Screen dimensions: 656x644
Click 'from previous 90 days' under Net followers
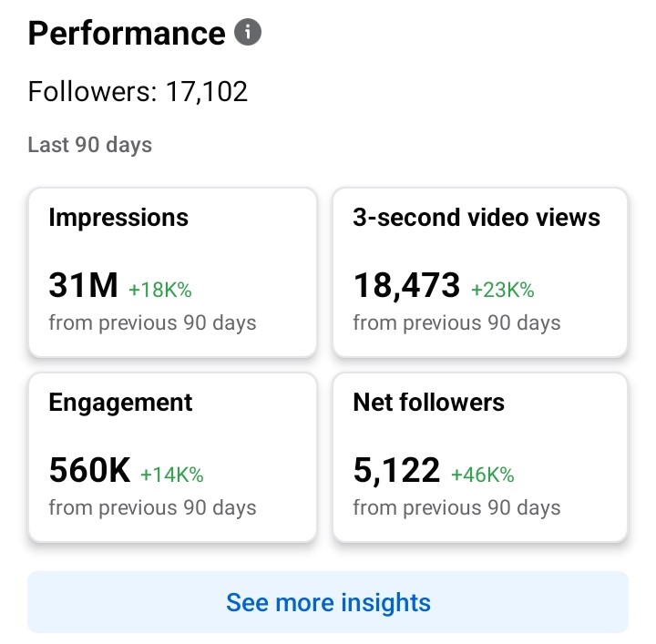[456, 507]
